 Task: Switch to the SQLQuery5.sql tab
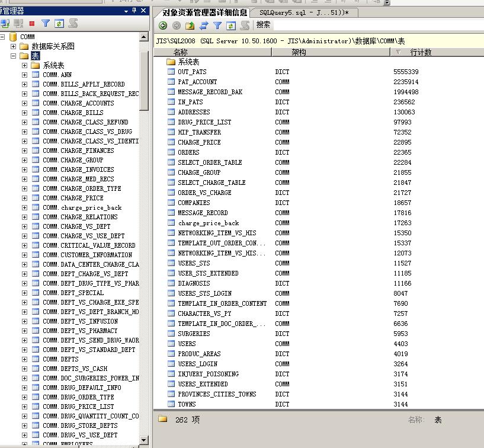pyautogui.click(x=304, y=12)
